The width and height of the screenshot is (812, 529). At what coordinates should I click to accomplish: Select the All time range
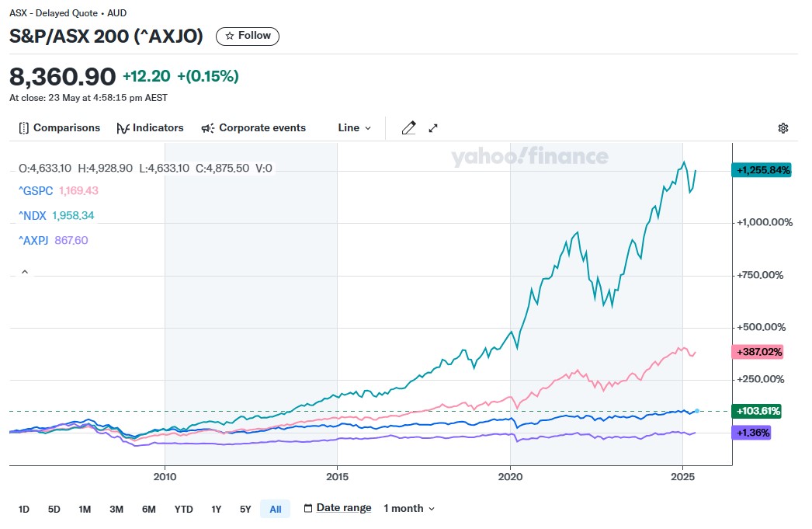[x=275, y=510]
